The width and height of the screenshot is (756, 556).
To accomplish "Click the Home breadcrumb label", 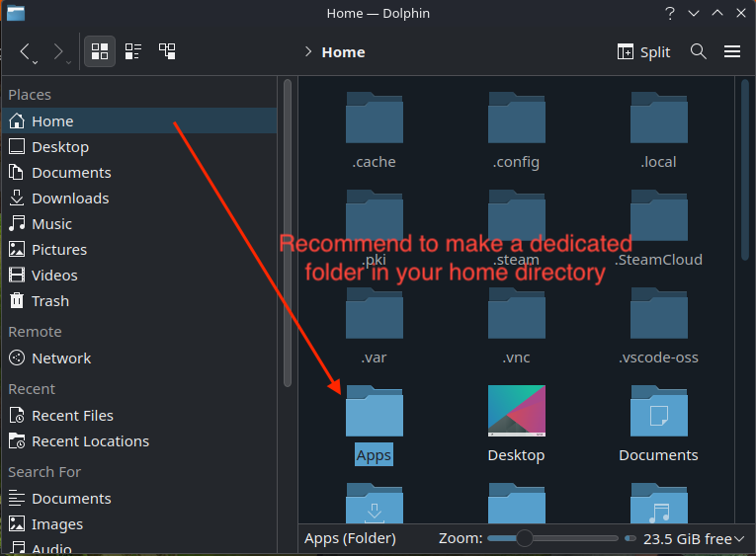I will click(x=343, y=52).
